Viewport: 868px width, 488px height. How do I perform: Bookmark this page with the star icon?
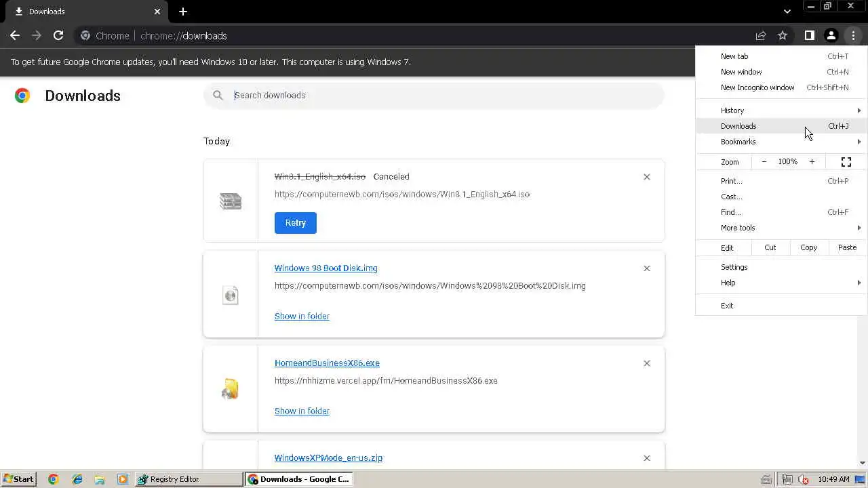(x=783, y=35)
